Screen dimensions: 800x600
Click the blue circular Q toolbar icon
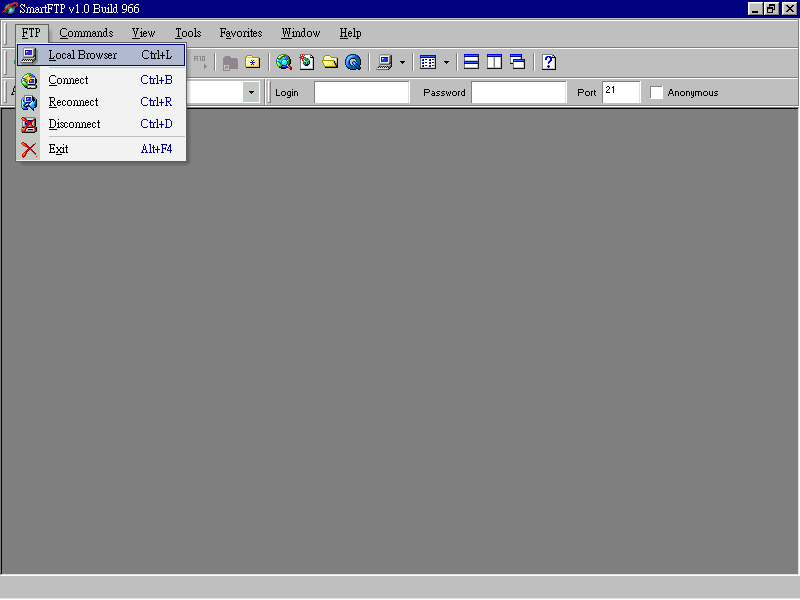(x=353, y=62)
